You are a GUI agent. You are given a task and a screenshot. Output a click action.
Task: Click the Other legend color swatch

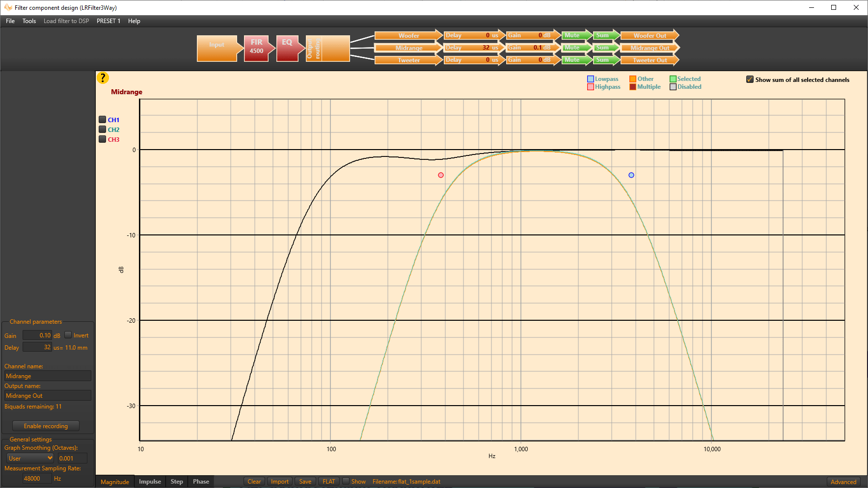click(633, 79)
